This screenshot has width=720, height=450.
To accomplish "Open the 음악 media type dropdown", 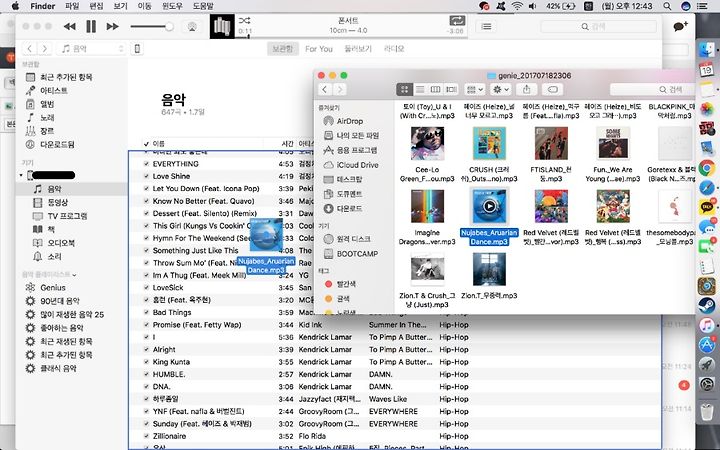I will click(x=91, y=49).
